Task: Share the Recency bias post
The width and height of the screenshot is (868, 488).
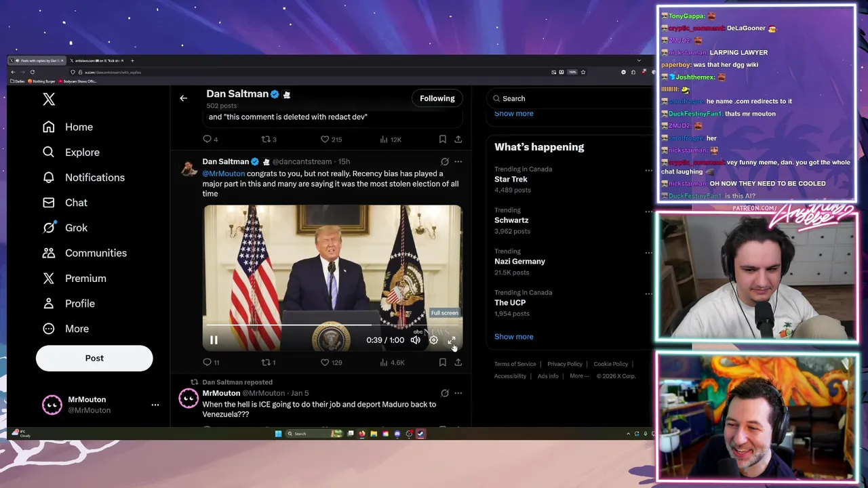Action: (x=458, y=363)
